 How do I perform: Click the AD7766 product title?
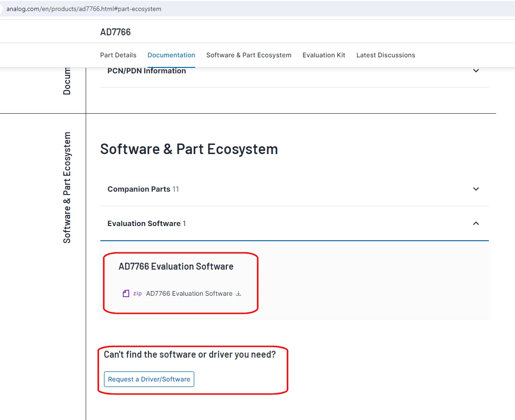[x=115, y=32]
